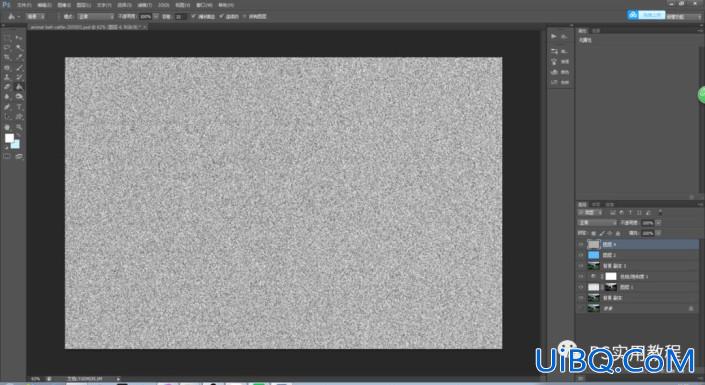The height and width of the screenshot is (385, 705).
Task: Select the highlighted Paint Bucket tool
Action: (x=19, y=87)
